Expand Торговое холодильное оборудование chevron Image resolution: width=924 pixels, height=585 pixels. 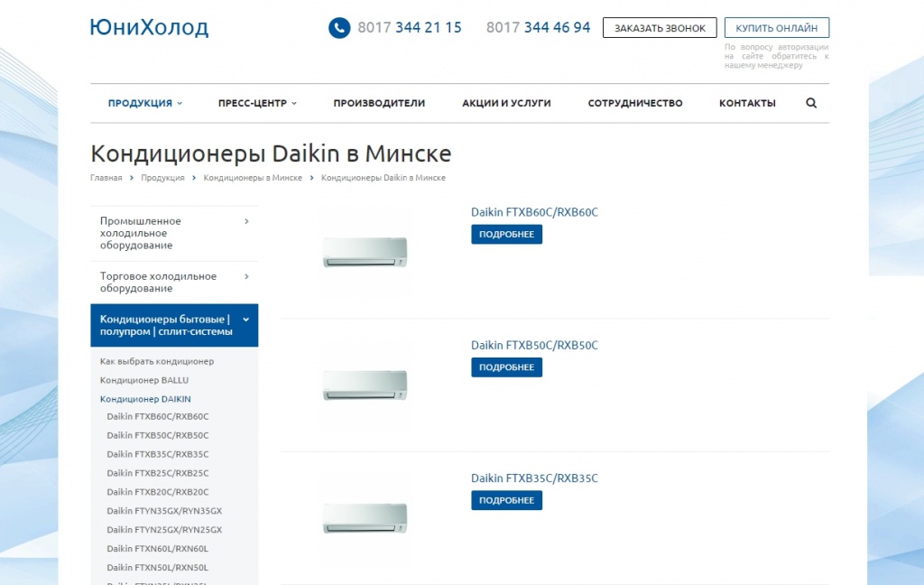tap(247, 276)
